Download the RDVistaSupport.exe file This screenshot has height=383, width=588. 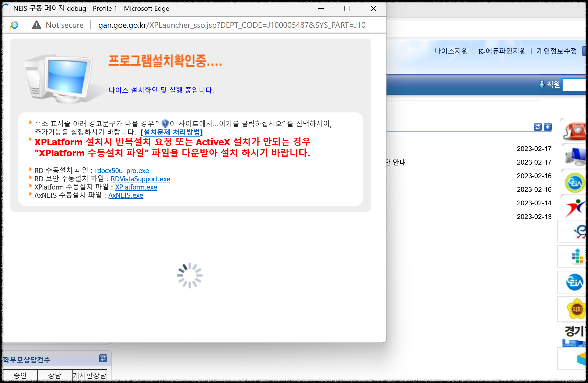coord(140,179)
